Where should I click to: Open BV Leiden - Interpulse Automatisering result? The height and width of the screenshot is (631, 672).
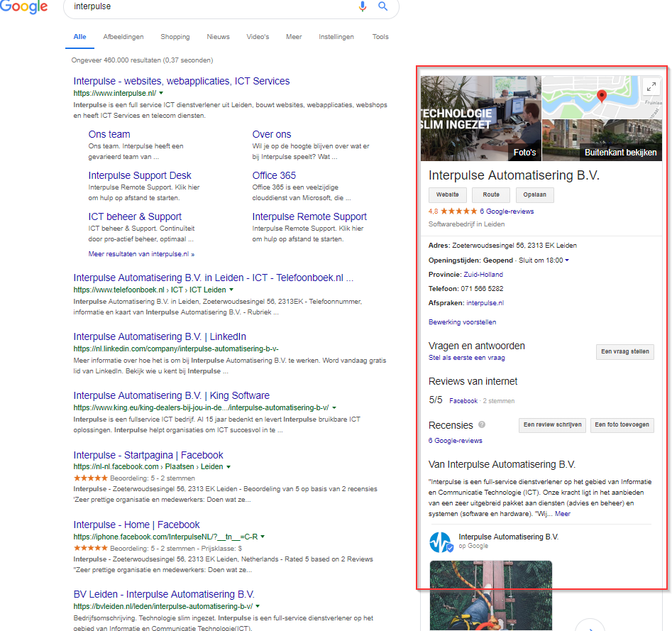(164, 595)
